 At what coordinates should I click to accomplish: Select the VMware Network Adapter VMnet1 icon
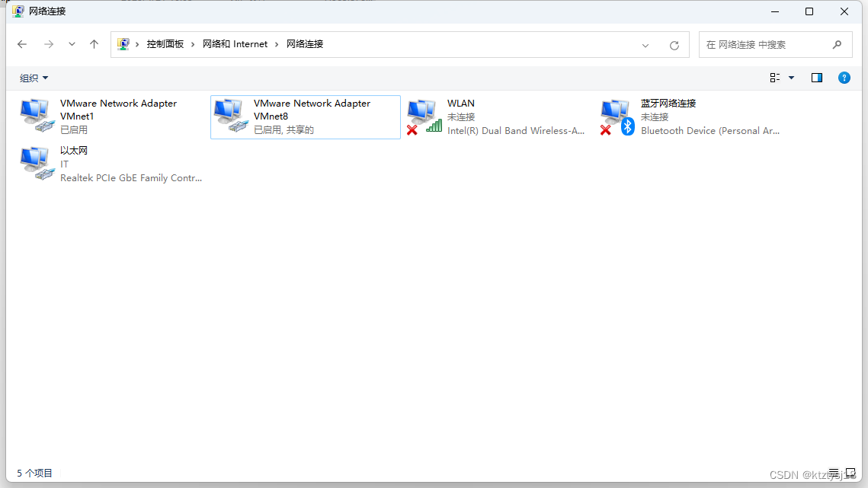tap(37, 116)
